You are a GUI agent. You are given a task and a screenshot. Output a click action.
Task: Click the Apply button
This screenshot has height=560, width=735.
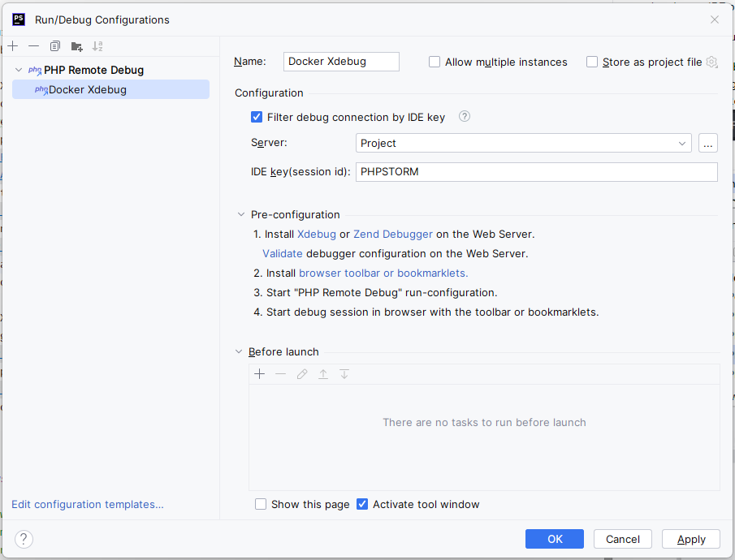[691, 539]
